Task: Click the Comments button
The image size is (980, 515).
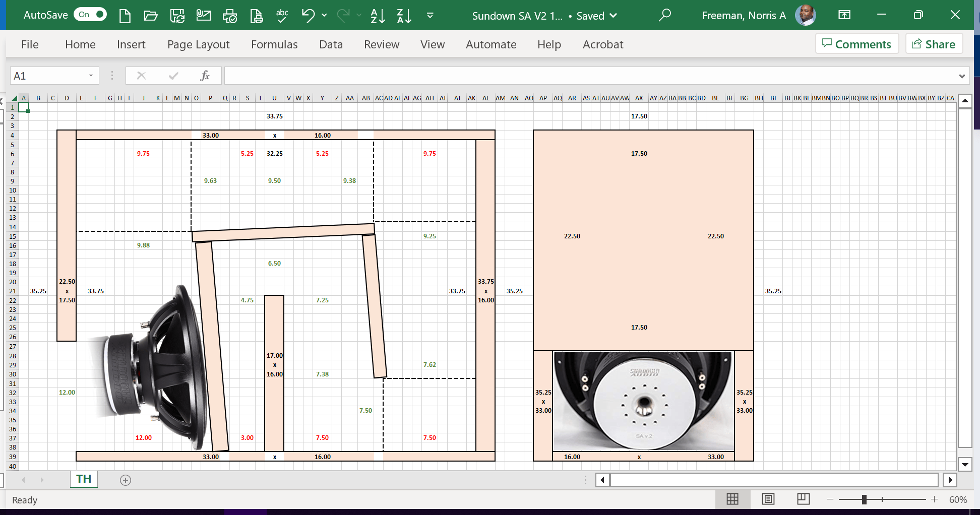Action: [857, 44]
